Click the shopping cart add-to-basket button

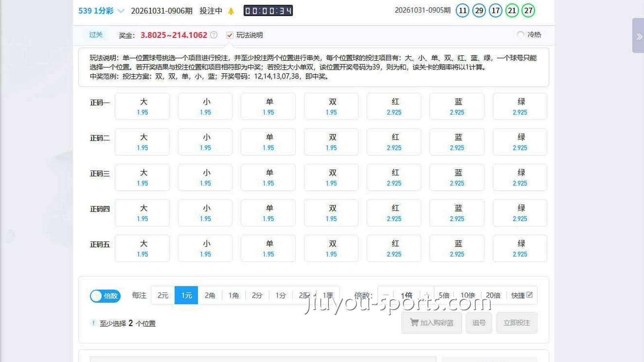tap(431, 323)
